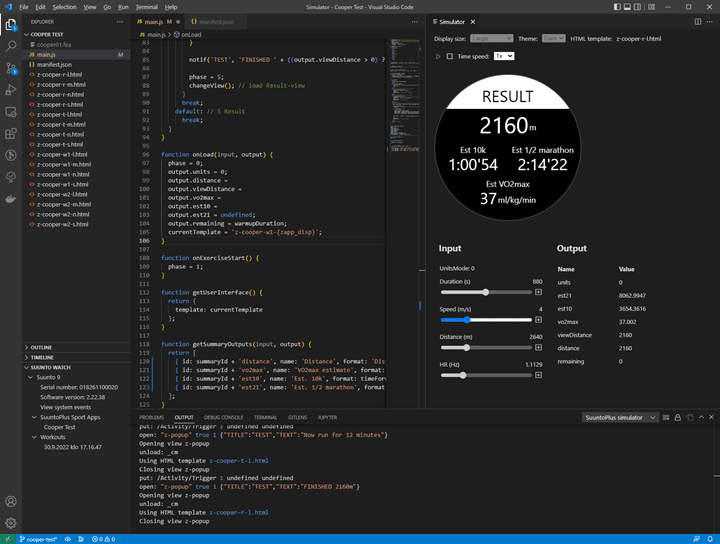Open the Terminal menu

point(146,7)
